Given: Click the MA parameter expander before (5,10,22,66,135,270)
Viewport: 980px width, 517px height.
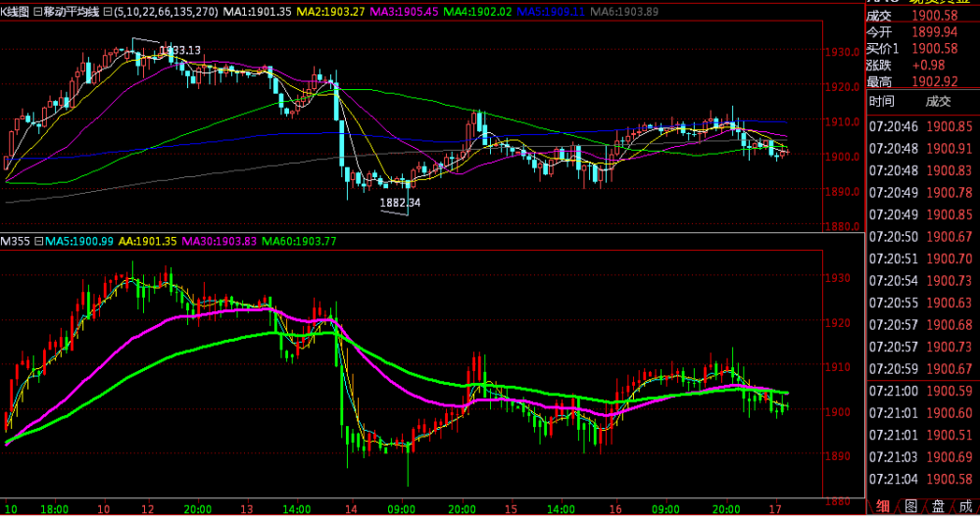Looking at the screenshot, I should click(x=108, y=13).
